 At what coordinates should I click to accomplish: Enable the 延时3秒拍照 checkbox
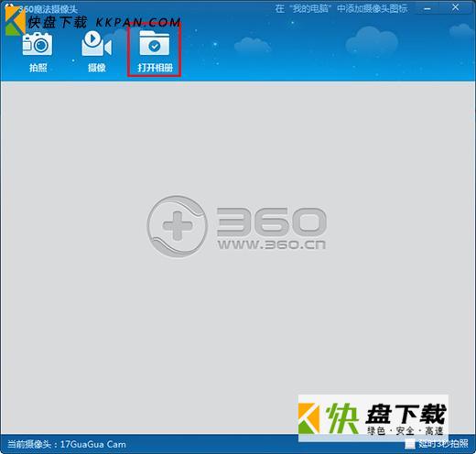(x=410, y=444)
